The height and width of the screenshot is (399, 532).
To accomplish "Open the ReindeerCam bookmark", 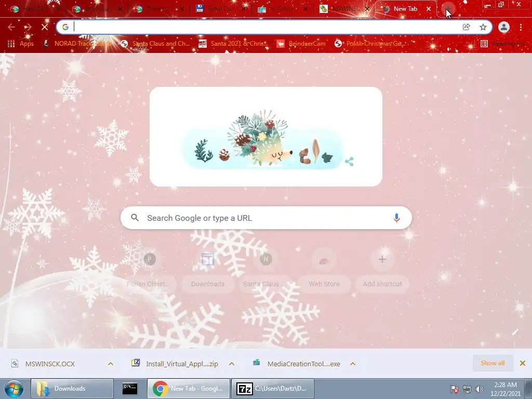I will pyautogui.click(x=301, y=44).
